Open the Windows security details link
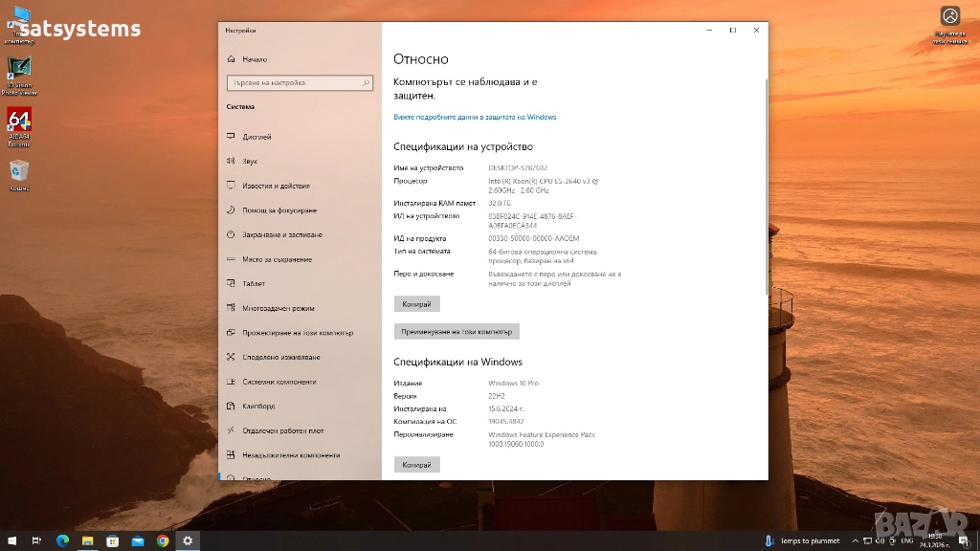 click(x=475, y=117)
